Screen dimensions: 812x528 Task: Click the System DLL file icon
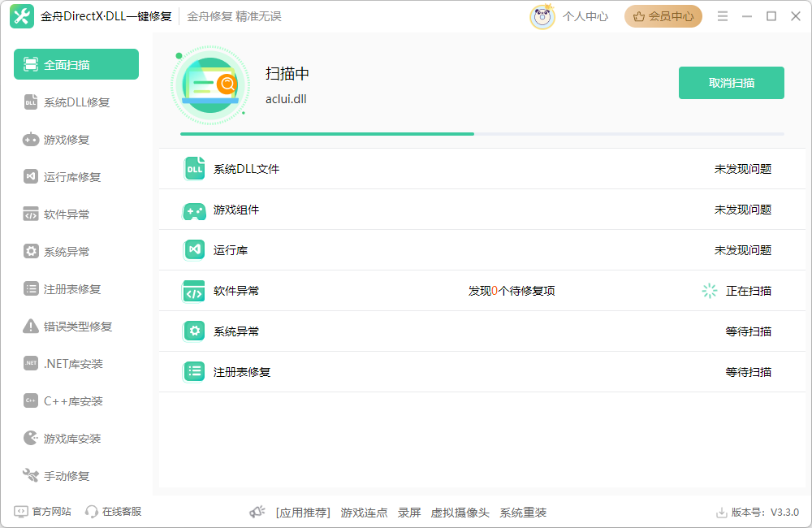(x=194, y=169)
